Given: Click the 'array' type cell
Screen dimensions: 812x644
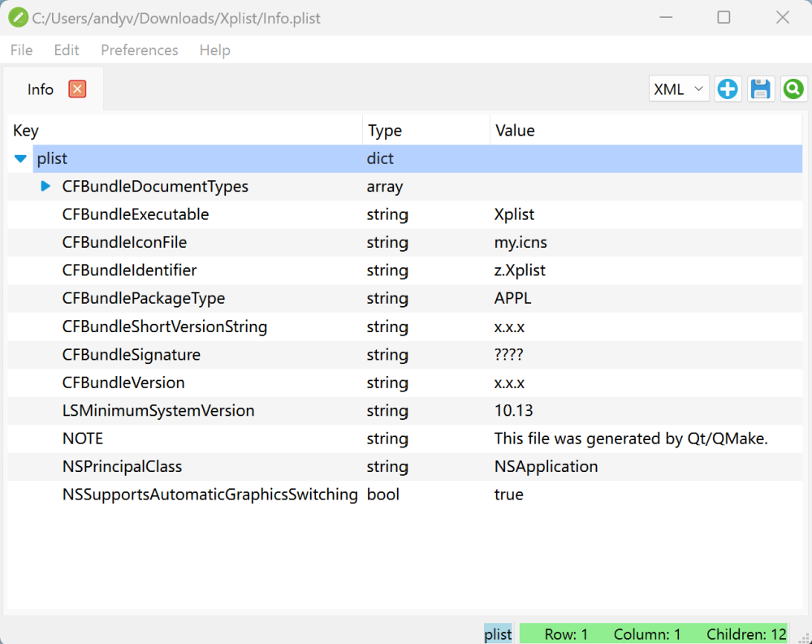Looking at the screenshot, I should (385, 187).
